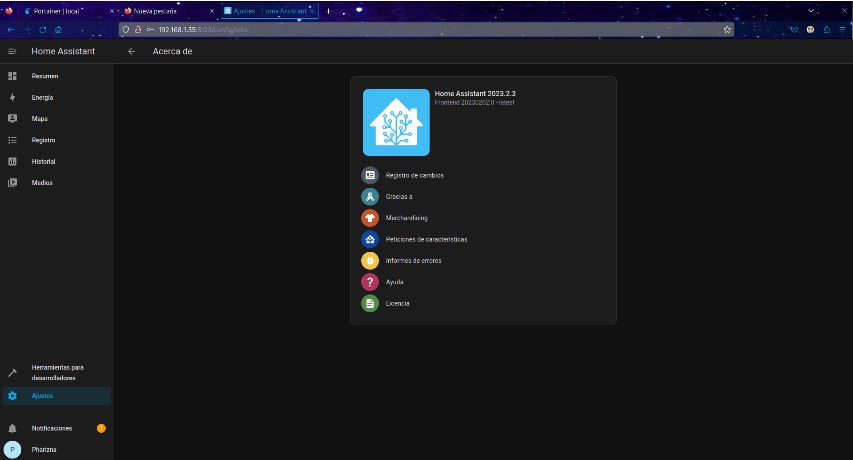The height and width of the screenshot is (460, 853).
Task: Open the Pharizna user avatar
Action: coord(12,450)
